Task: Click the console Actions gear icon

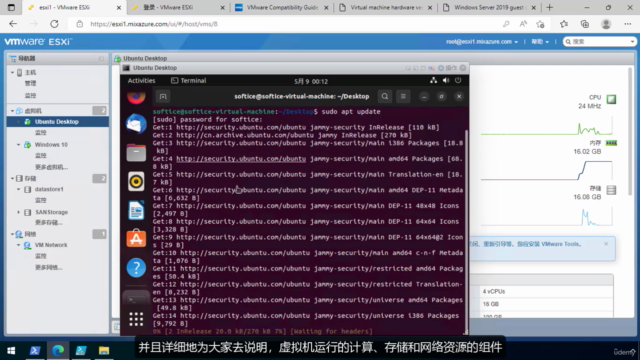Action: click(x=441, y=68)
